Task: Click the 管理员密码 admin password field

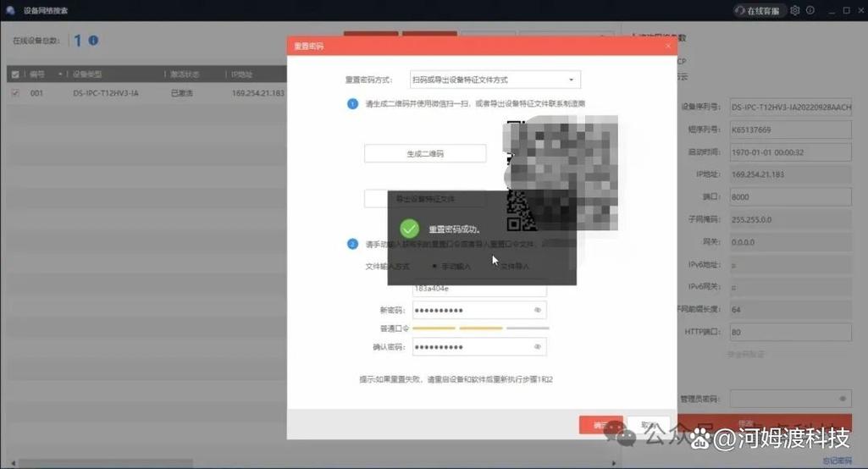Action: click(x=790, y=399)
